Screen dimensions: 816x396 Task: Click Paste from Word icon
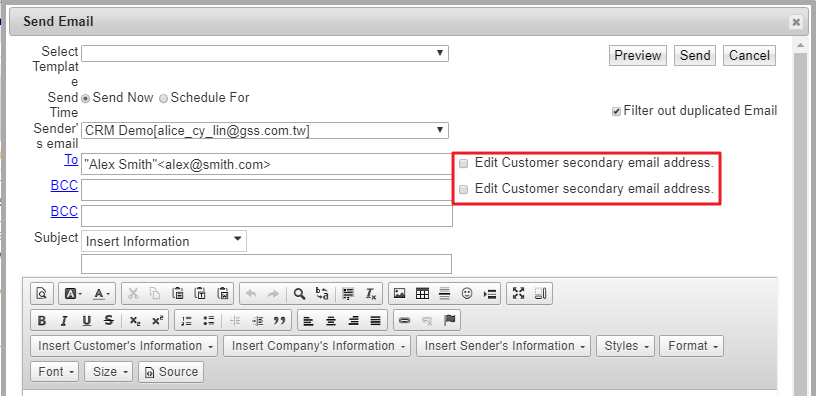pyautogui.click(x=222, y=294)
